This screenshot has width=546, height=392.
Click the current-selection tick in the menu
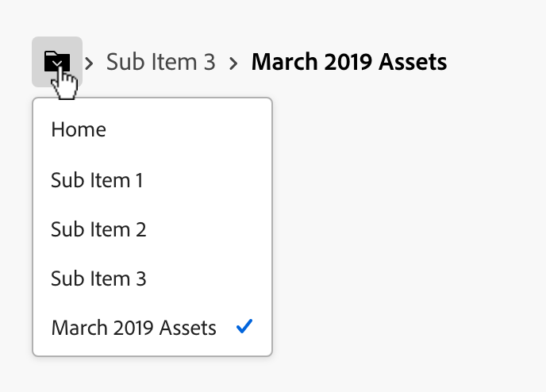[x=244, y=326]
